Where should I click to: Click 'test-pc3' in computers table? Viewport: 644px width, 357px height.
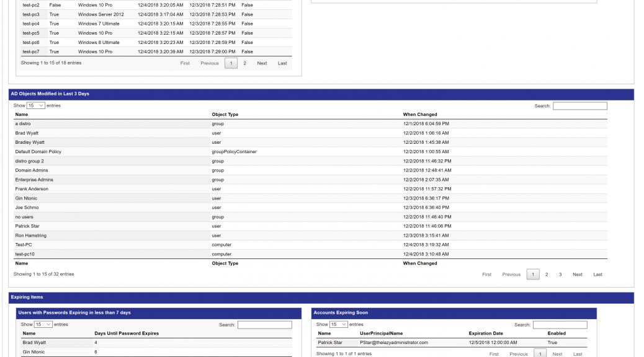31,14
